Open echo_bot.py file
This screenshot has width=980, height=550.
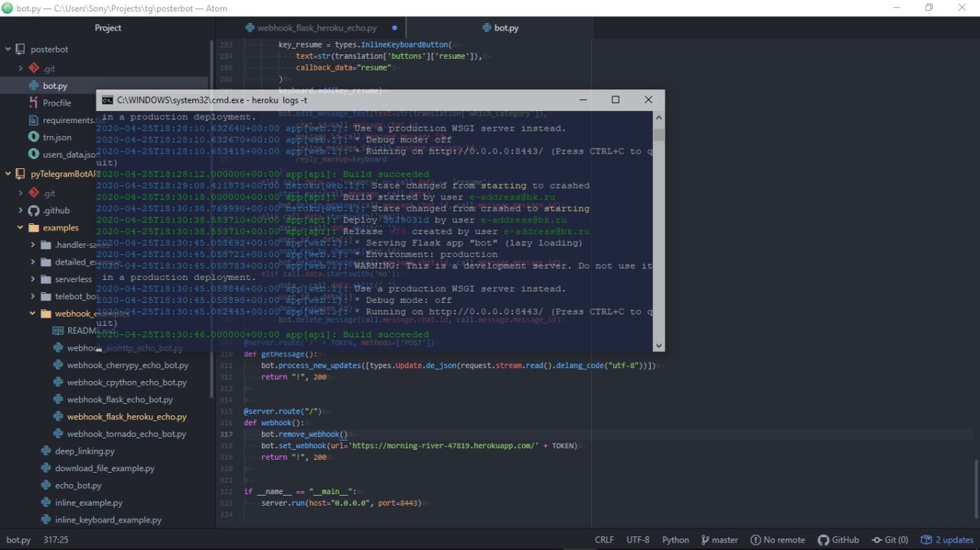78,486
